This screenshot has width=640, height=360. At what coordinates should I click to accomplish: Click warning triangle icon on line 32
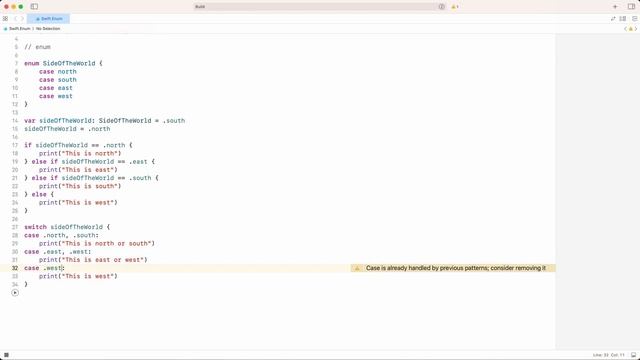pyautogui.click(x=357, y=268)
